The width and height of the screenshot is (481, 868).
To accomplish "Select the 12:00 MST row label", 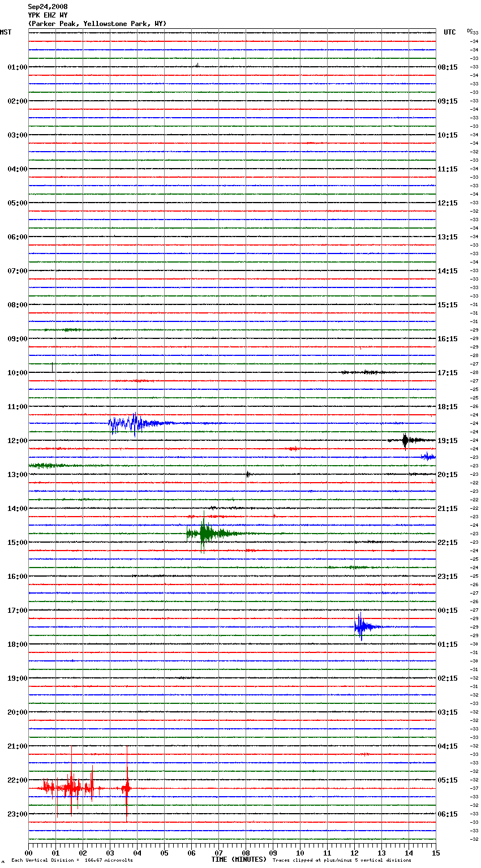I will click(x=18, y=441).
